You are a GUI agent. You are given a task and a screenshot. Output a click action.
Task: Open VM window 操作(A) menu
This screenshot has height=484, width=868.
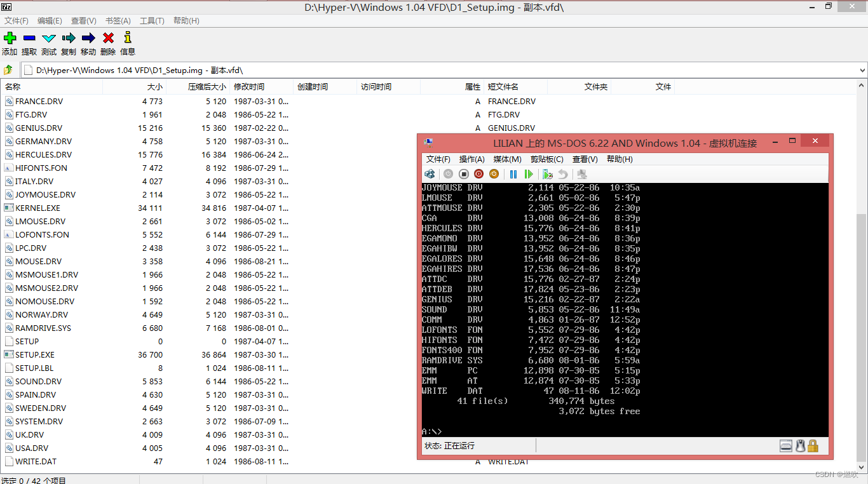[x=472, y=159]
